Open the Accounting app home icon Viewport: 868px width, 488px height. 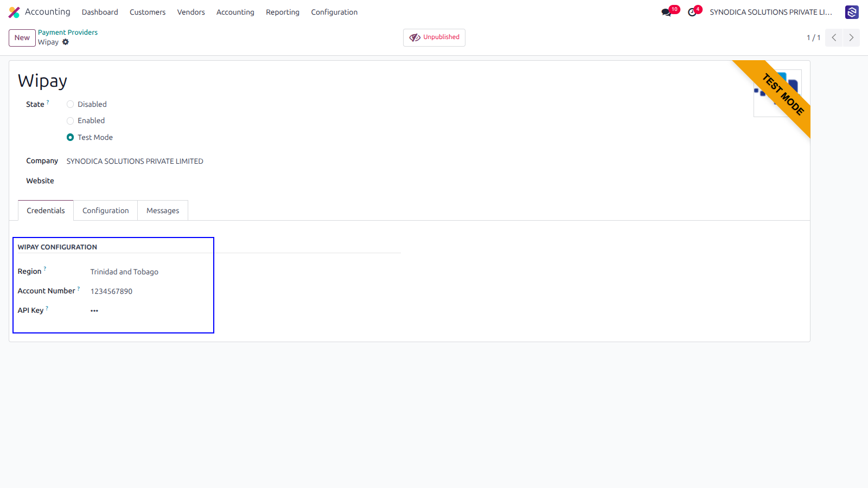14,12
